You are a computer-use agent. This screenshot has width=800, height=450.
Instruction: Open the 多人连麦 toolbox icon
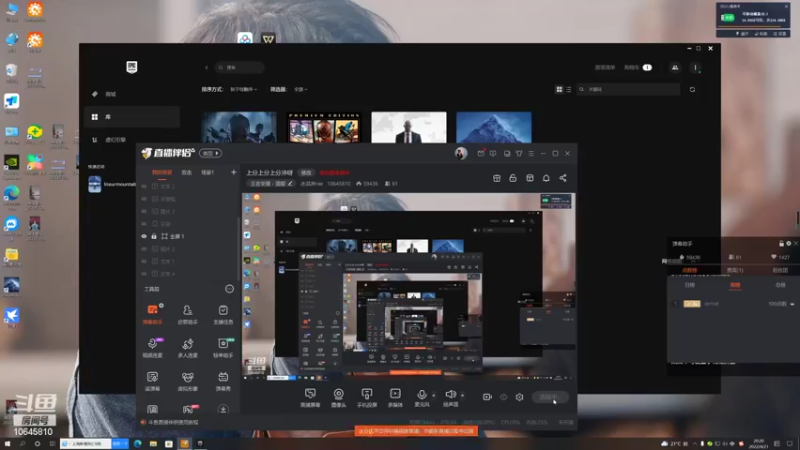pyautogui.click(x=188, y=347)
